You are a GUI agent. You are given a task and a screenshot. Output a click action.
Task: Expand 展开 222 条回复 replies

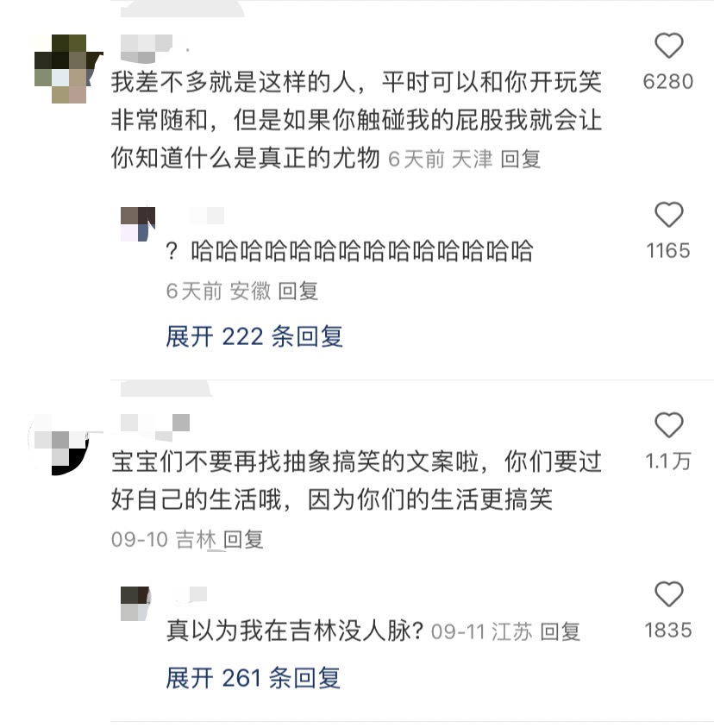click(254, 336)
